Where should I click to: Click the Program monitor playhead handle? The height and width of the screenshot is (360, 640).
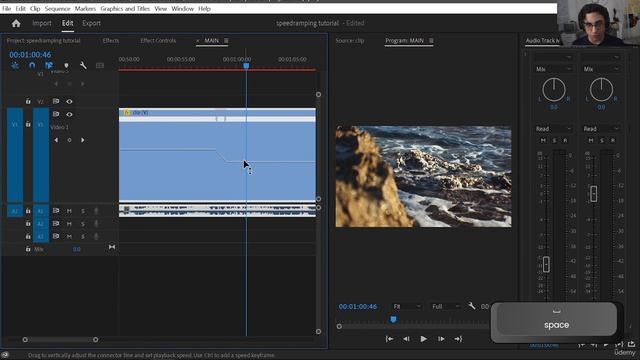tap(393, 319)
